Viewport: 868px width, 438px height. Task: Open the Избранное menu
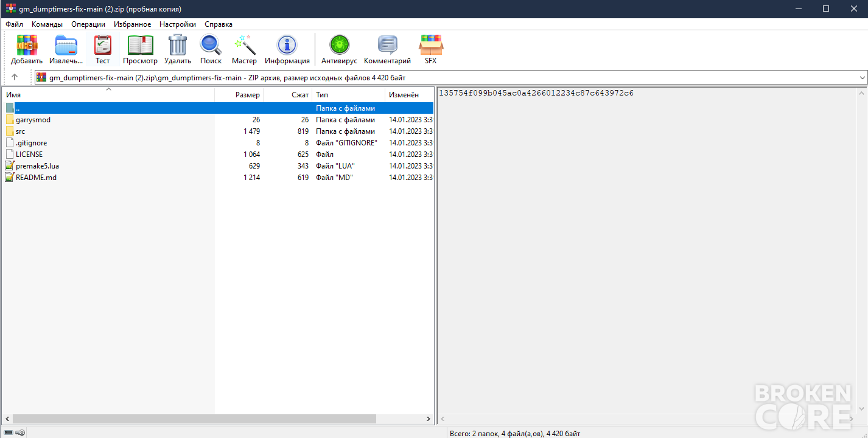click(x=133, y=24)
